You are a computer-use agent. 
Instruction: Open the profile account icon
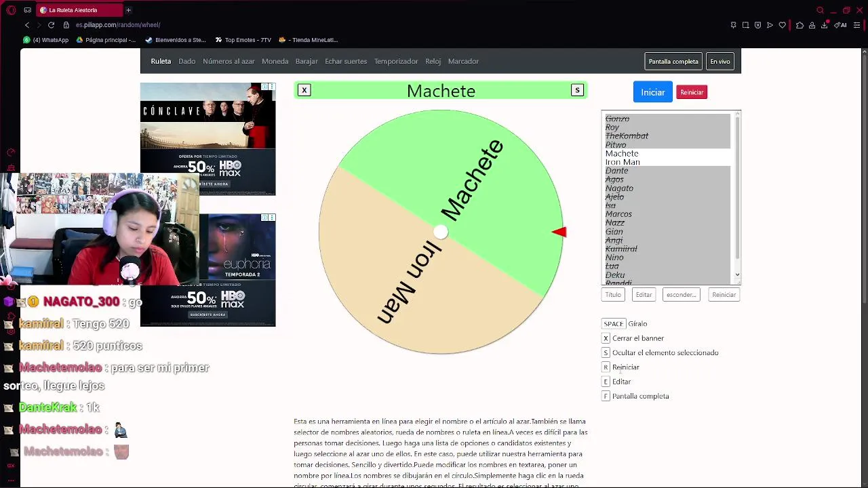(812, 25)
